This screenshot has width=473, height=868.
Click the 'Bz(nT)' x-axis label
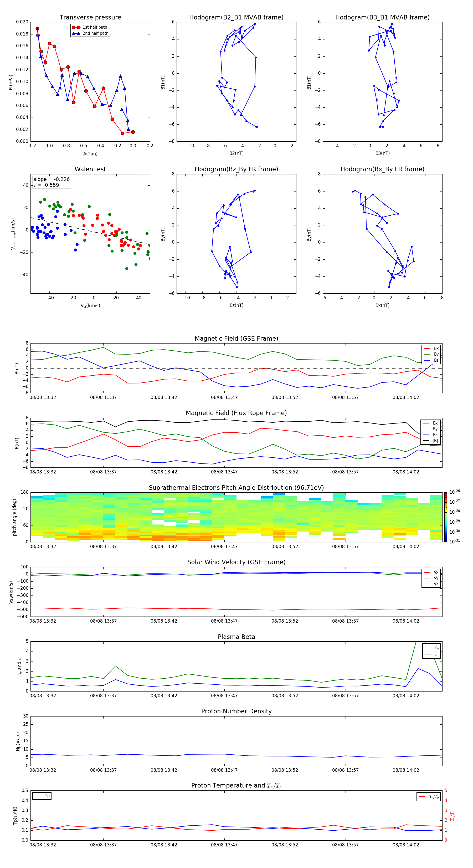pyautogui.click(x=236, y=305)
